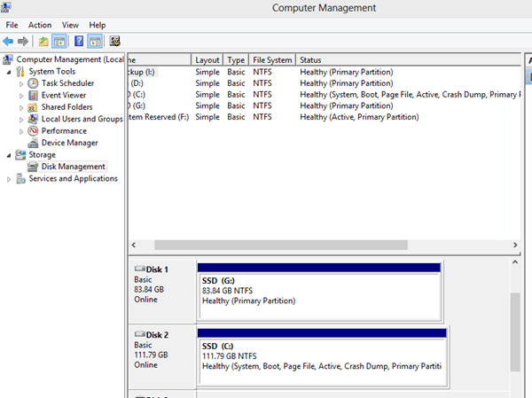Select the (C:) volume row in list
The height and width of the screenshot is (398, 532).
(x=324, y=94)
